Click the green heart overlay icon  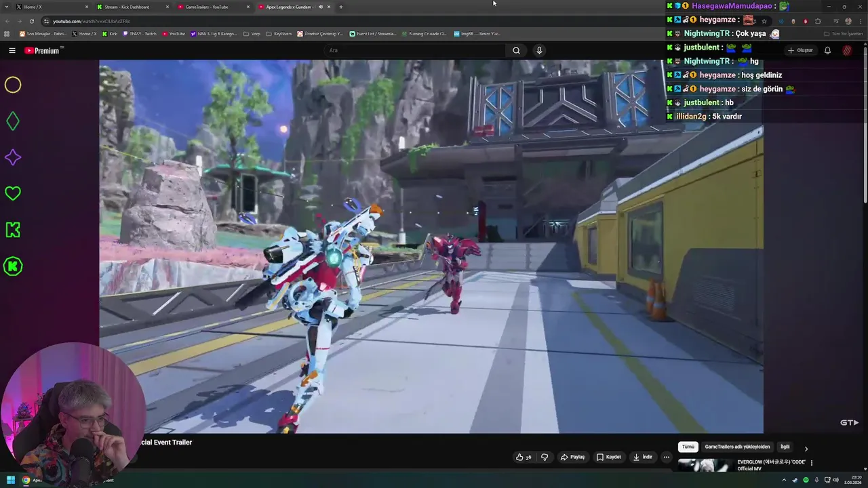click(x=13, y=194)
